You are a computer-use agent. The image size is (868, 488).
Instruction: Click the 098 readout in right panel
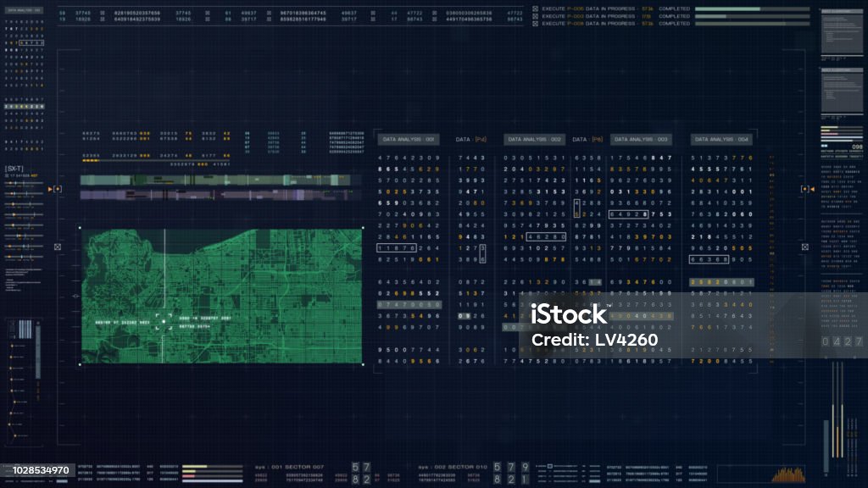coord(857,147)
